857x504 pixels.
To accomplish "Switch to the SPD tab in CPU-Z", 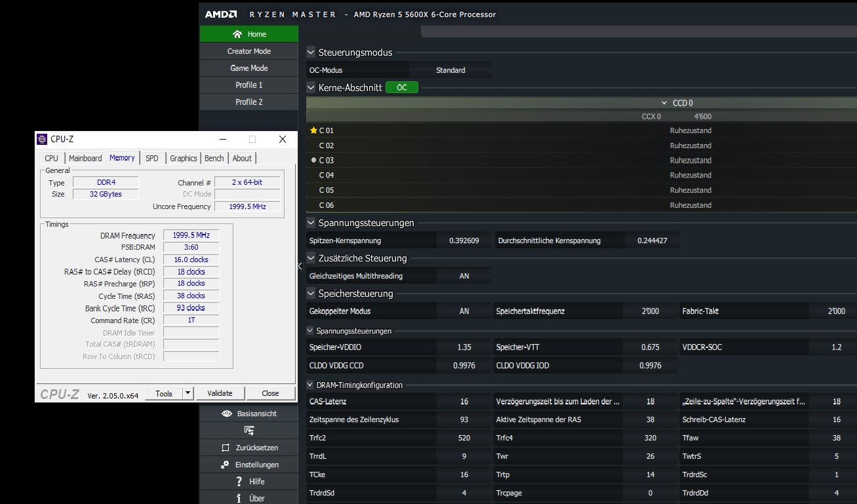I will [152, 158].
